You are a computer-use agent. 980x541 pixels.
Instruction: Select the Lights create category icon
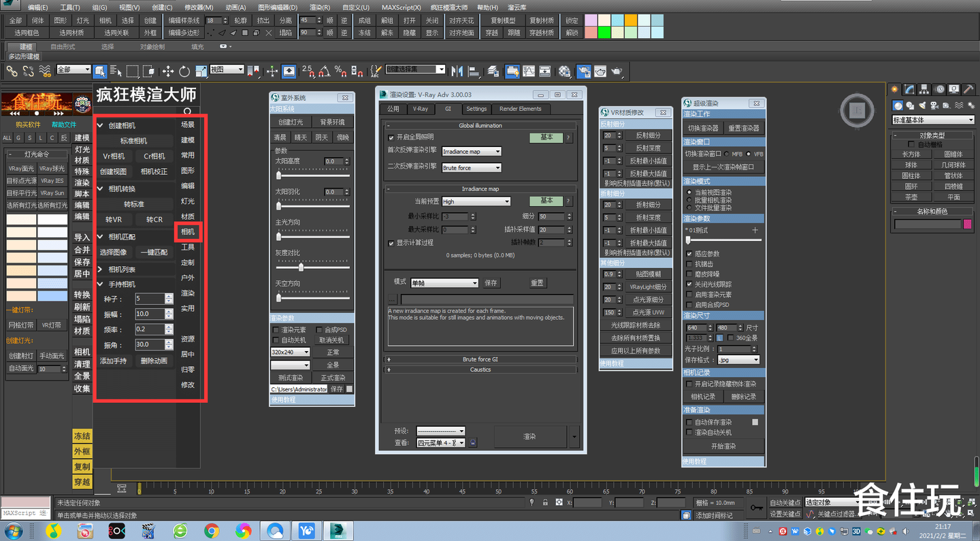click(922, 105)
